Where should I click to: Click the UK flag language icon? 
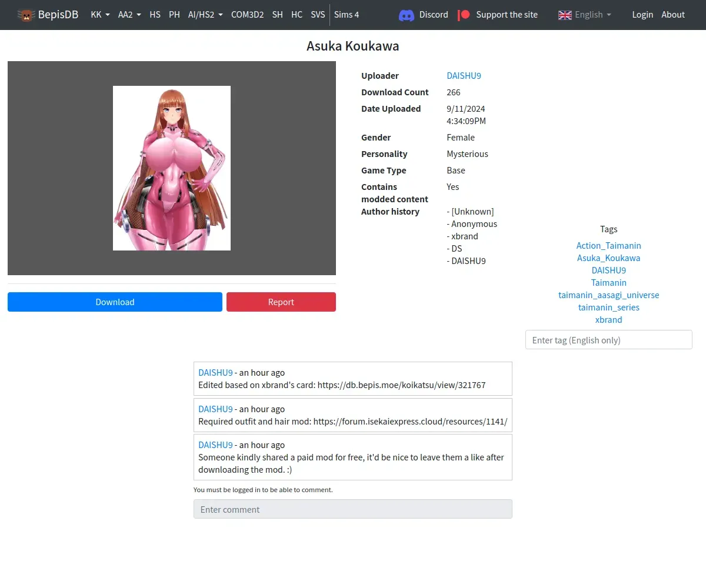pyautogui.click(x=565, y=15)
